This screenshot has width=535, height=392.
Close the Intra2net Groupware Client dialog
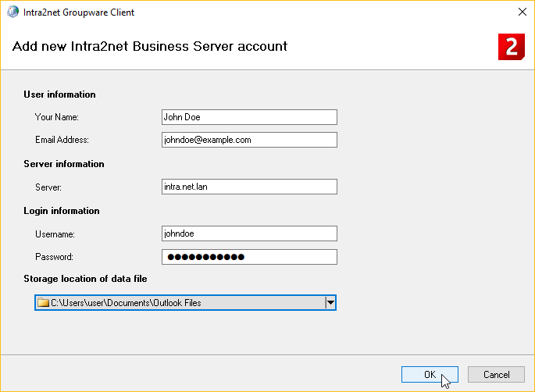click(x=522, y=12)
